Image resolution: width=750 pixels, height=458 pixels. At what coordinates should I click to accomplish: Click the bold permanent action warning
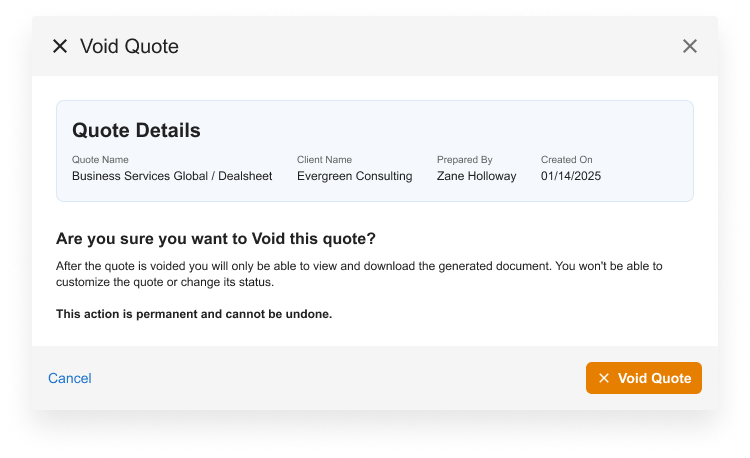point(194,314)
